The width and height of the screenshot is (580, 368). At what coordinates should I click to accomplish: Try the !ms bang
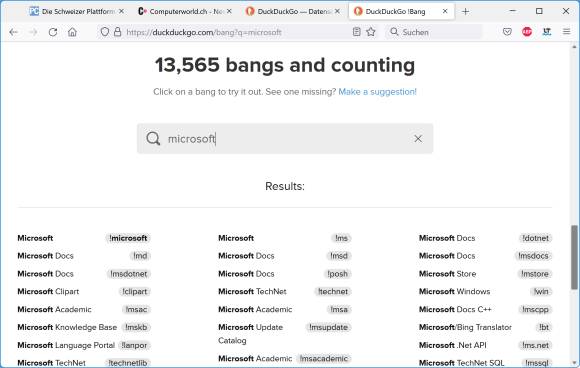[x=341, y=238]
